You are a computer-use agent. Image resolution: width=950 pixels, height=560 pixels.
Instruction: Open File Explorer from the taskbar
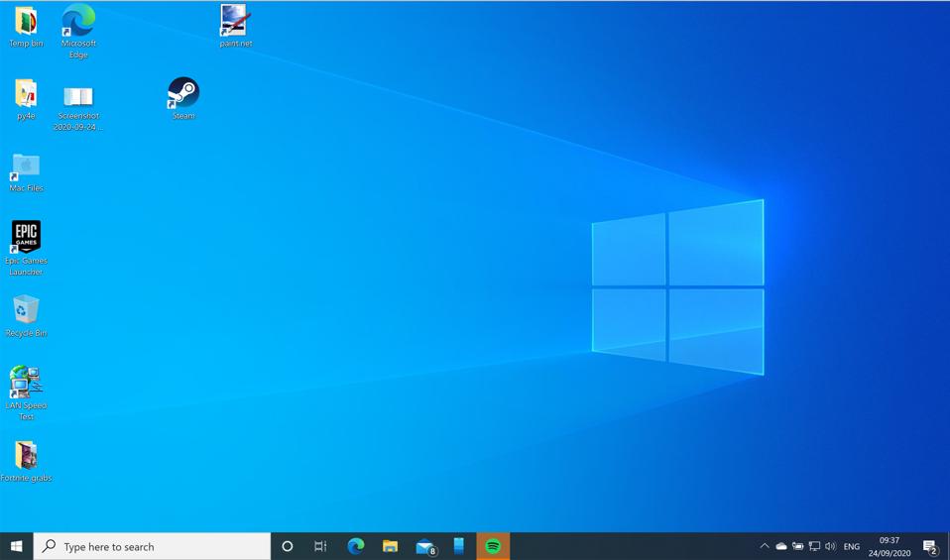tap(391, 546)
